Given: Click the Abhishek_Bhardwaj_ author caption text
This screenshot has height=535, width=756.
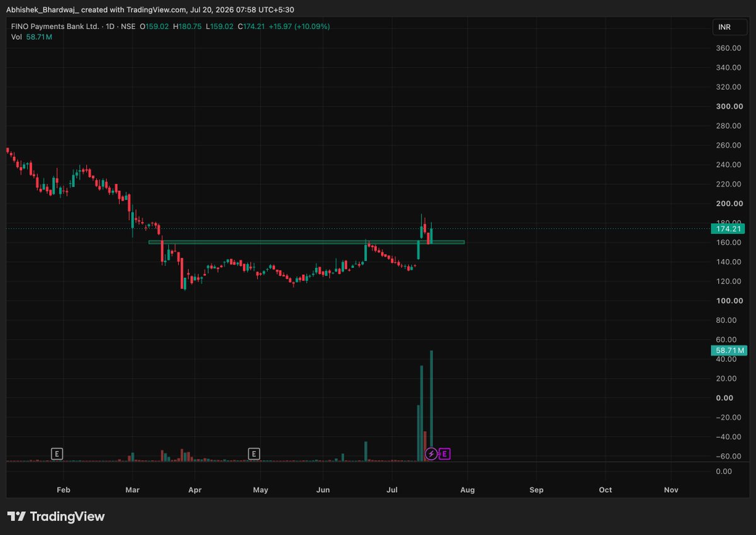Looking at the screenshot, I should click(x=43, y=10).
